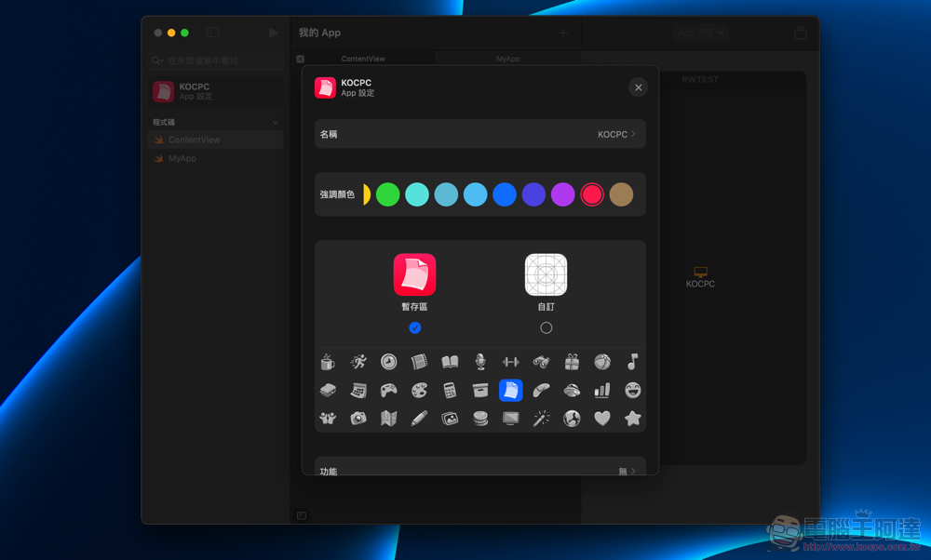The image size is (931, 560).
Task: Select the folded map icon
Action: pyautogui.click(x=389, y=419)
